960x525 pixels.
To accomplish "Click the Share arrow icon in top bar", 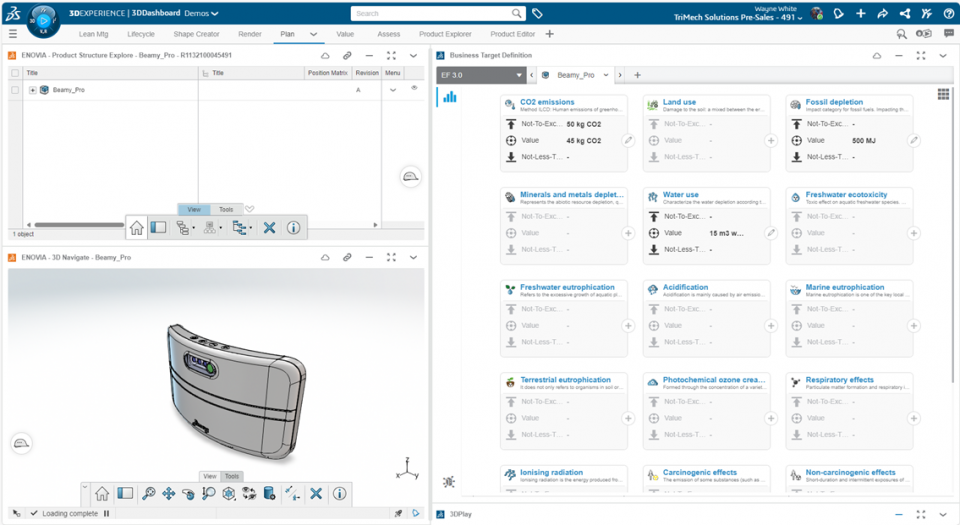I will (x=882, y=13).
